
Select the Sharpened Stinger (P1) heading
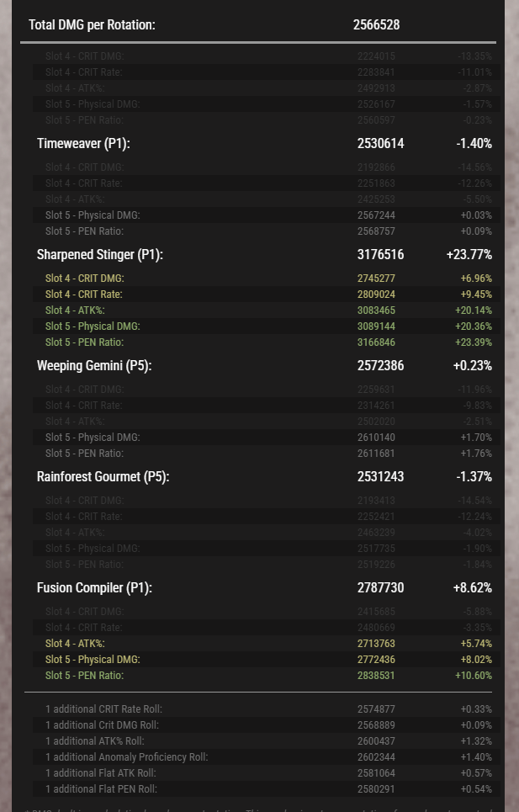(100, 254)
